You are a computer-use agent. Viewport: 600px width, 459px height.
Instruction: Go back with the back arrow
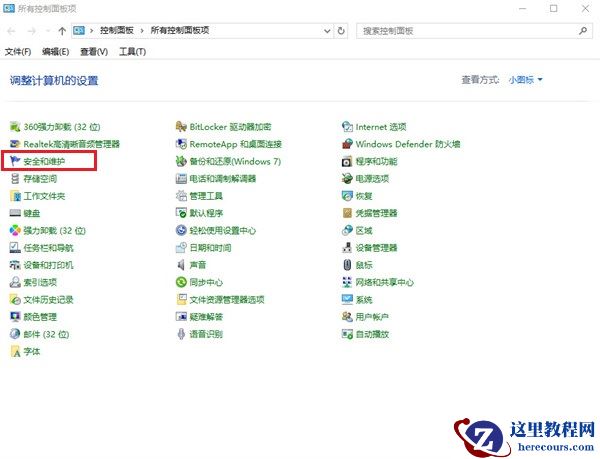click(x=11, y=31)
